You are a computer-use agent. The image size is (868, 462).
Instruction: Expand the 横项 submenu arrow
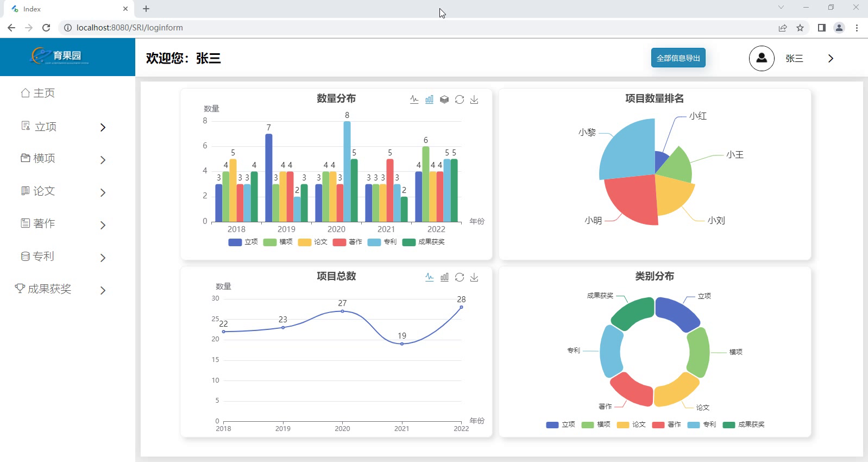point(103,160)
